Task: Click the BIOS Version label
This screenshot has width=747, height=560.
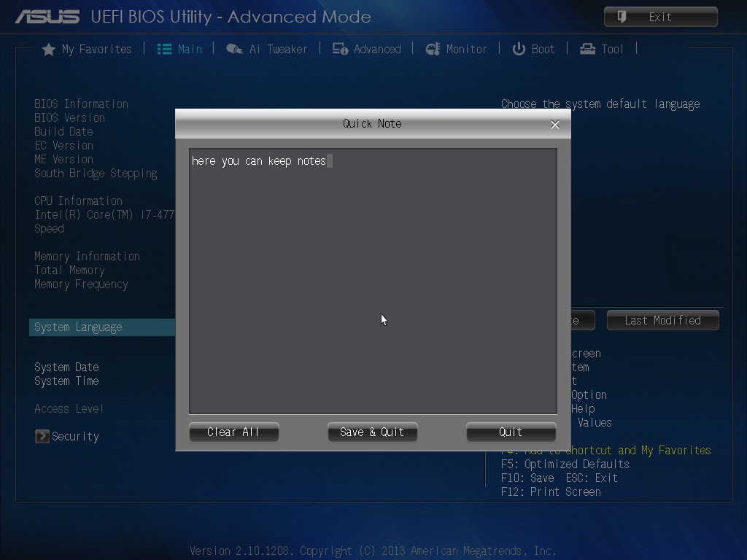Action: (69, 117)
